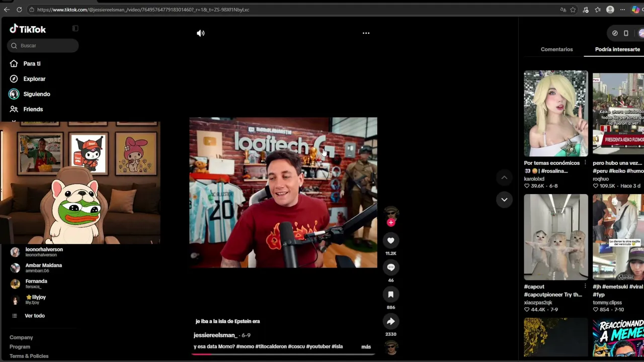Open the #momo hashtag
644x362 pixels.
coord(245,346)
